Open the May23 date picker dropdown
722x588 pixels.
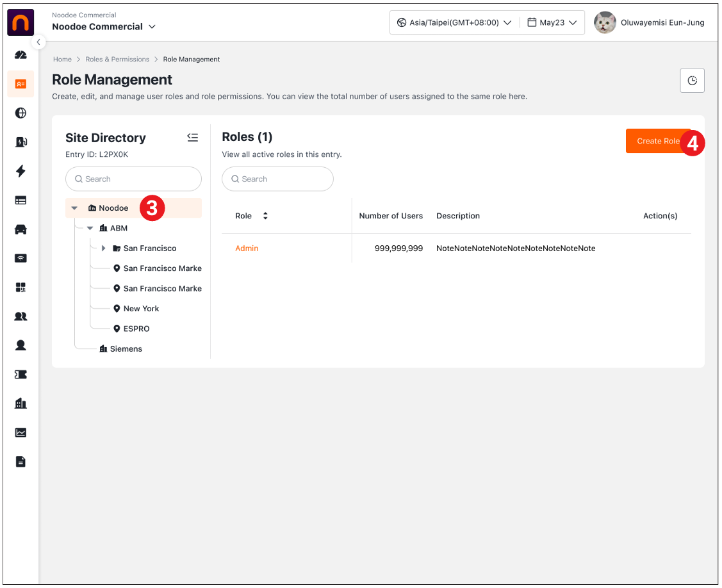tap(552, 22)
